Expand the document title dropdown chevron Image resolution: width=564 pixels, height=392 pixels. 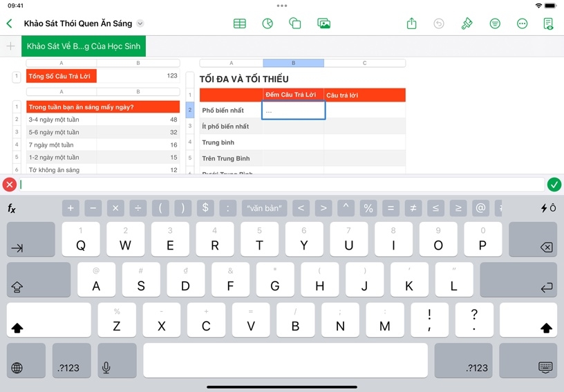(x=140, y=24)
